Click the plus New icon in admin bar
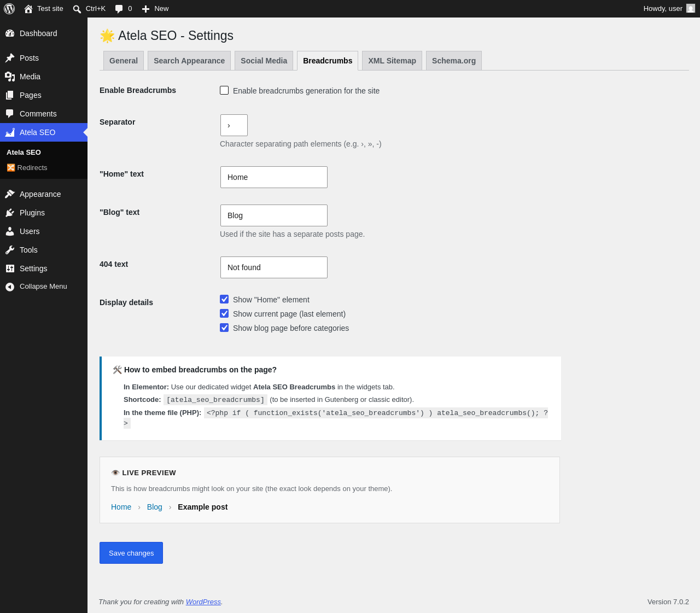This screenshot has width=700, height=613. pyautogui.click(x=145, y=9)
